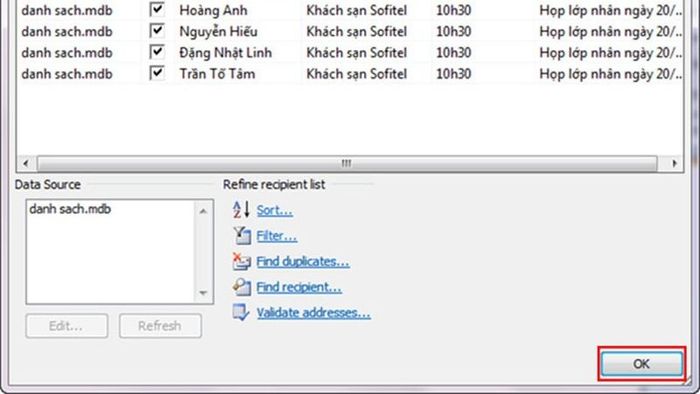Click 10h30 in Trần Tố Tâm row
The image size is (700, 394).
click(454, 74)
